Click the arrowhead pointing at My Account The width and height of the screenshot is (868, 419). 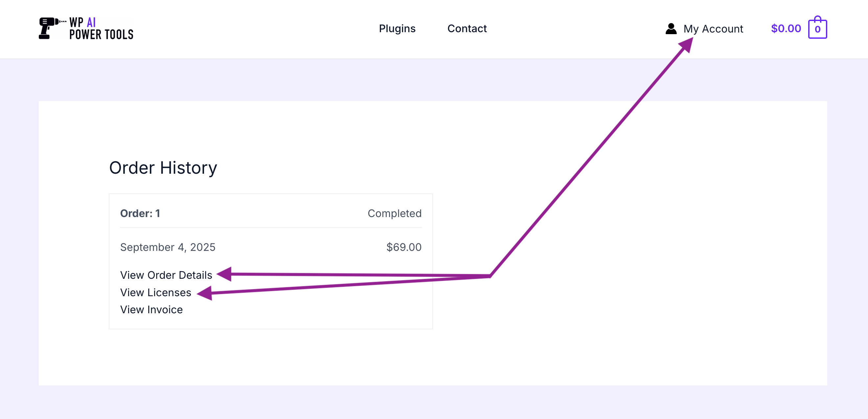tap(687, 44)
